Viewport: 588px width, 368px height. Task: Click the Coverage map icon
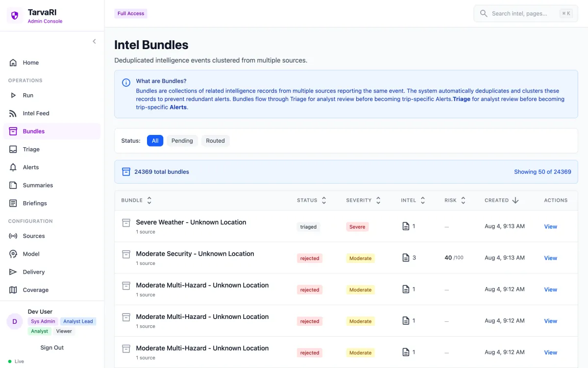pos(13,290)
